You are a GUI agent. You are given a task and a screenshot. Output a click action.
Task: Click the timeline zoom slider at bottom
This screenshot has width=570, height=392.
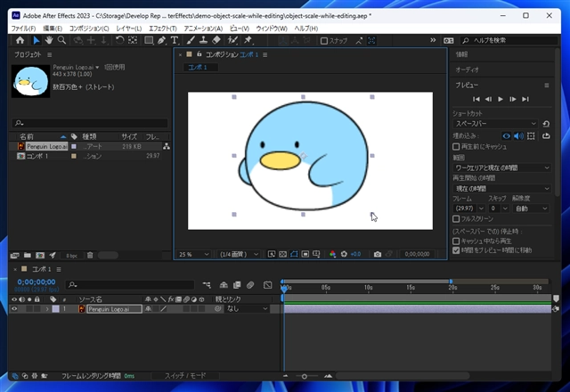(305, 377)
